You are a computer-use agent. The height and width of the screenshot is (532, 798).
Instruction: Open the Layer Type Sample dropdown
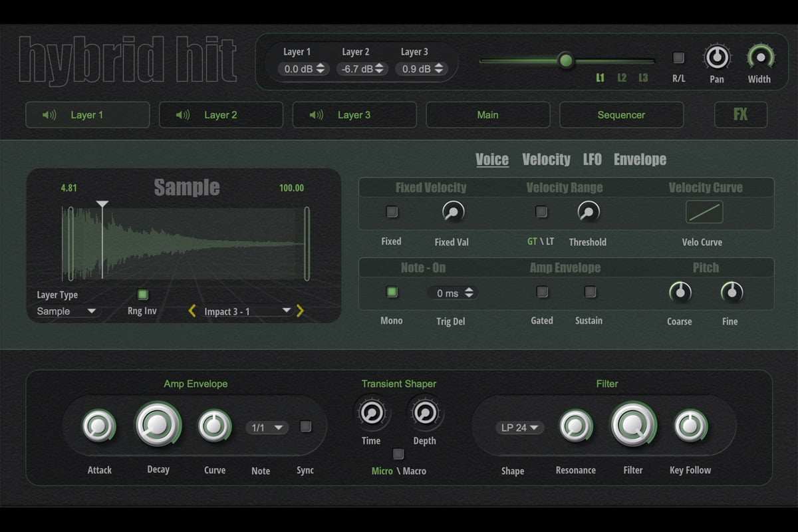(66, 311)
